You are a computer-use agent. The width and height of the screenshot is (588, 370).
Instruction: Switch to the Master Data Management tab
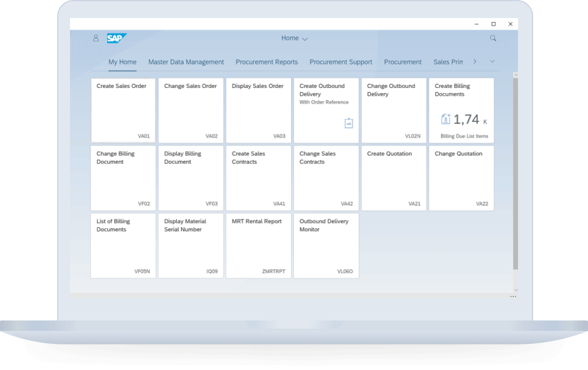[186, 62]
